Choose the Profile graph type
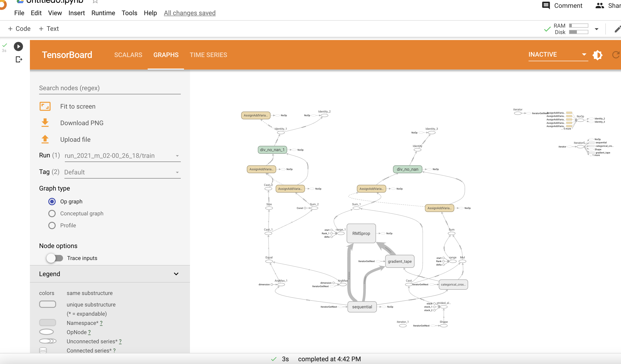Image resolution: width=621 pixels, height=364 pixels. tap(52, 225)
